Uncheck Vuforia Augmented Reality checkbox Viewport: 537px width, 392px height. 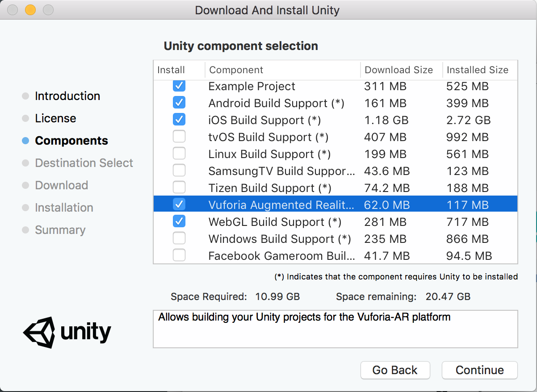[x=179, y=204]
